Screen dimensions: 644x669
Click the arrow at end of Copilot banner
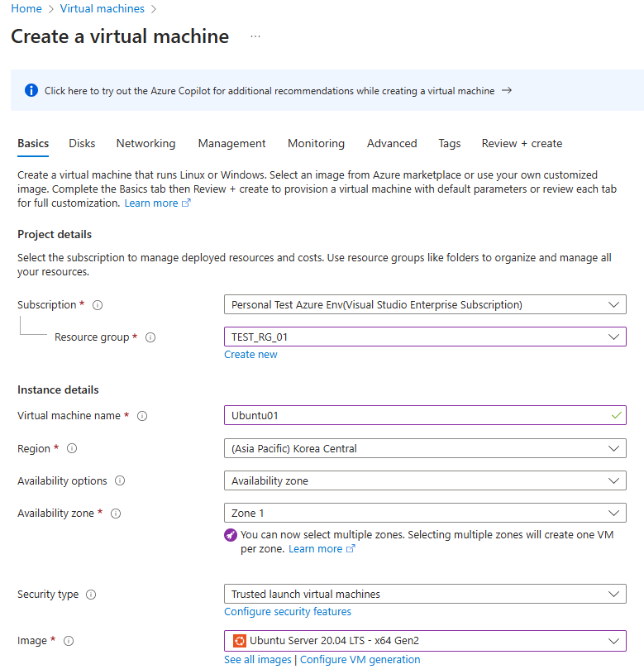point(507,90)
